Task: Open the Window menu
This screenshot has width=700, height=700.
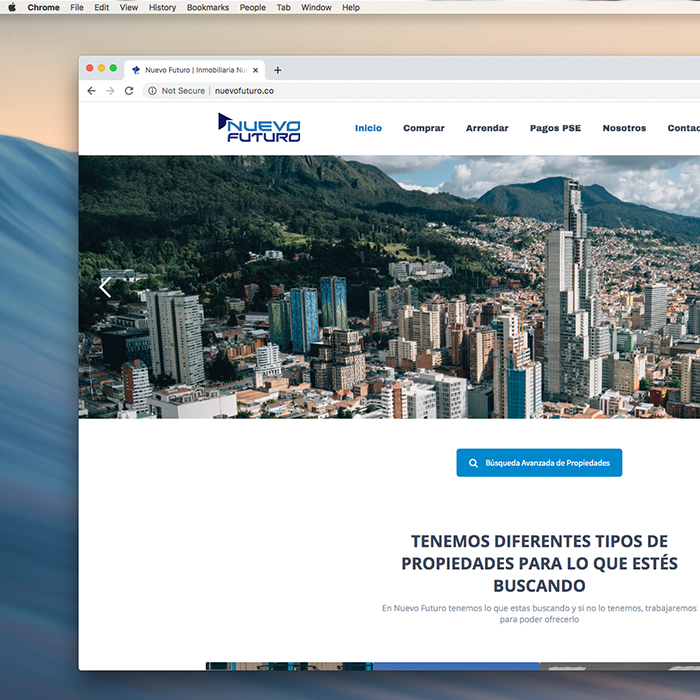Action: click(316, 8)
